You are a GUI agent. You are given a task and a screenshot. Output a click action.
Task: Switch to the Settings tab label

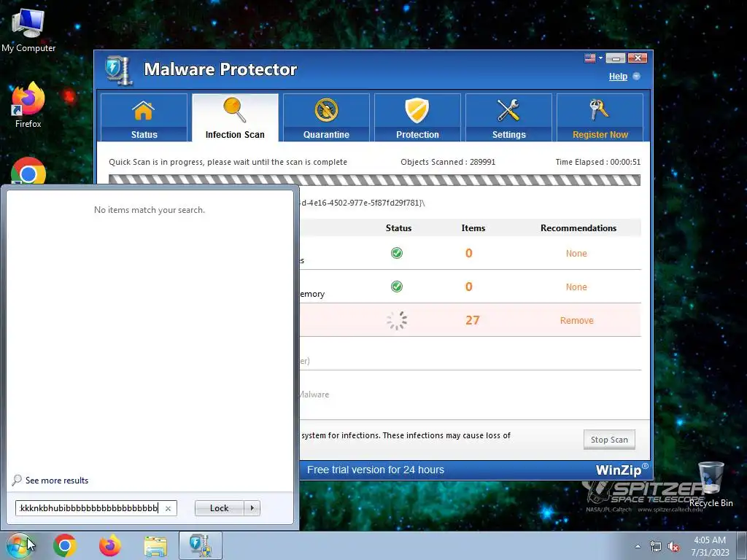point(508,135)
